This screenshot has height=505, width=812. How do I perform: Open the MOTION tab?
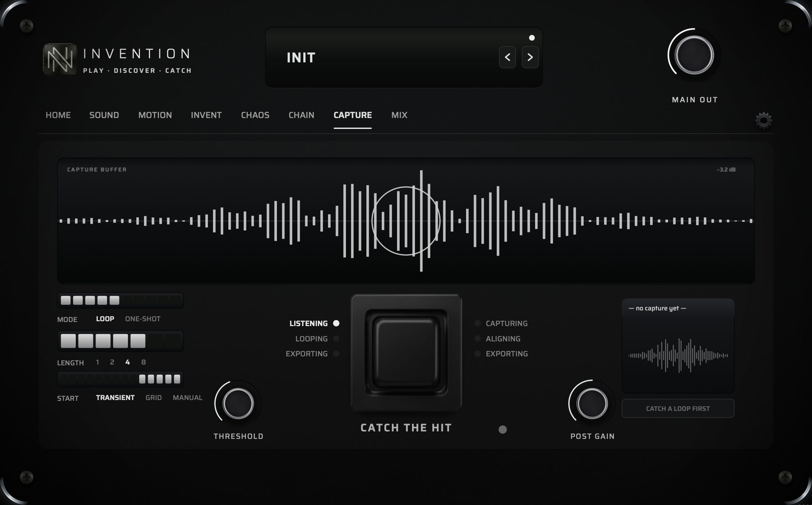click(x=155, y=115)
